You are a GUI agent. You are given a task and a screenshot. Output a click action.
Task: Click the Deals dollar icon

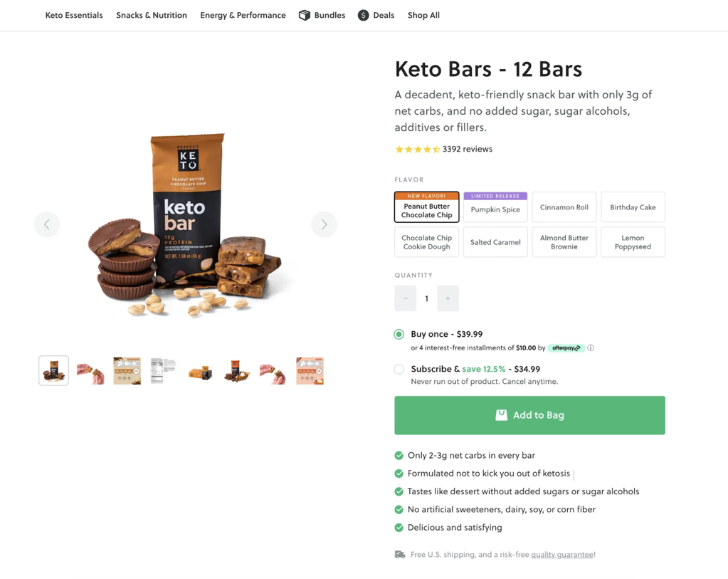tap(362, 14)
